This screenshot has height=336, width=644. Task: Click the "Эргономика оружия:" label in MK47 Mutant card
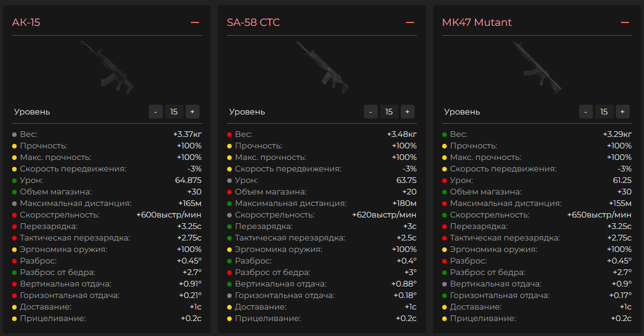coord(494,249)
